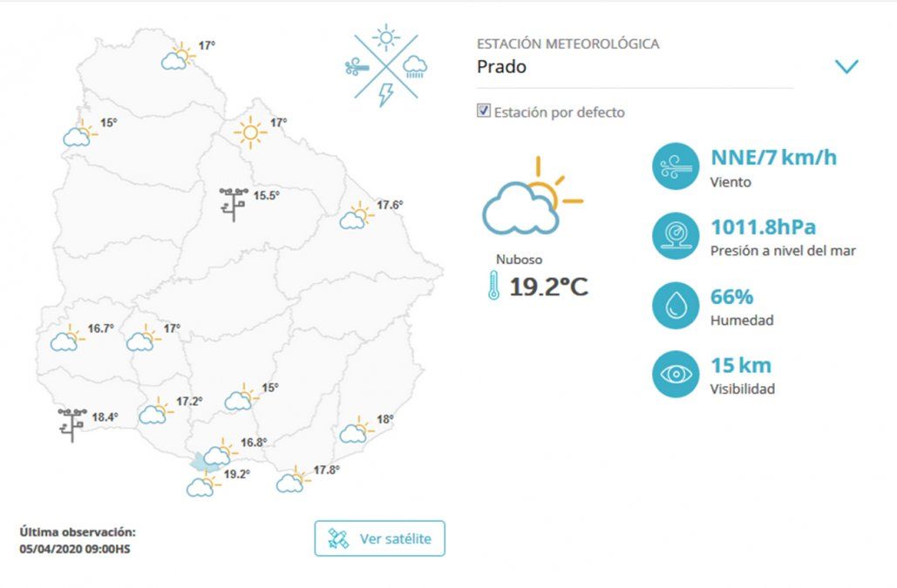
Task: Toggle the Estación por defecto checkbox
Action: (484, 111)
